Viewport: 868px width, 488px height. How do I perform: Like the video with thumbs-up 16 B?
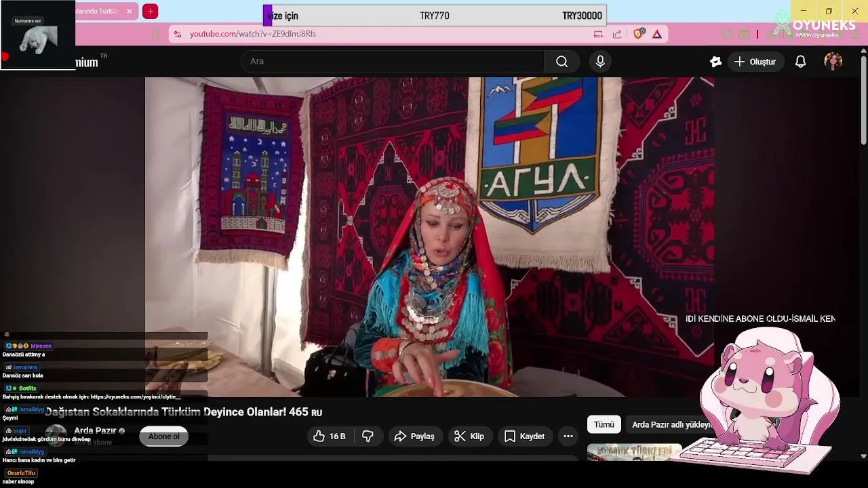click(x=329, y=436)
